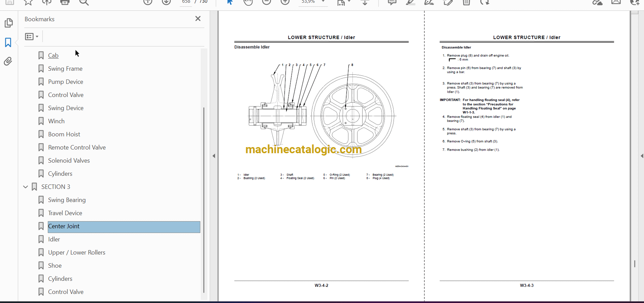Go to next page with down arrow
The width and height of the screenshot is (644, 303).
[166, 2]
